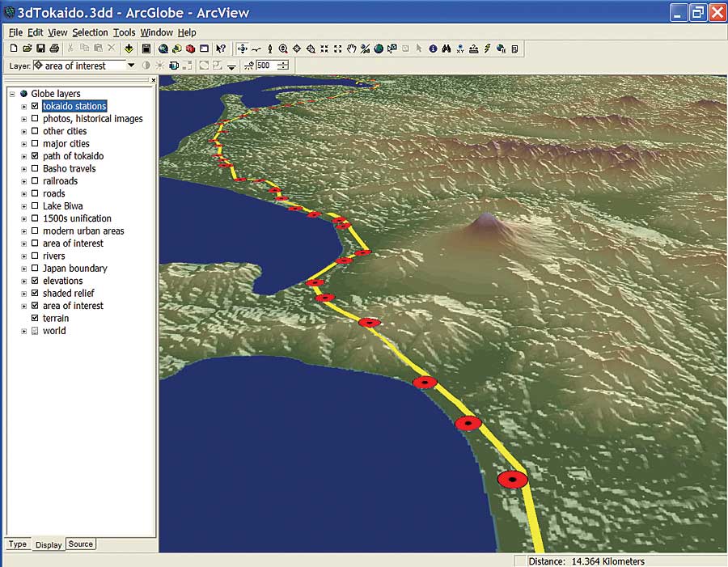The image size is (728, 567).
Task: Click the Center on Target tool
Action: [297, 49]
